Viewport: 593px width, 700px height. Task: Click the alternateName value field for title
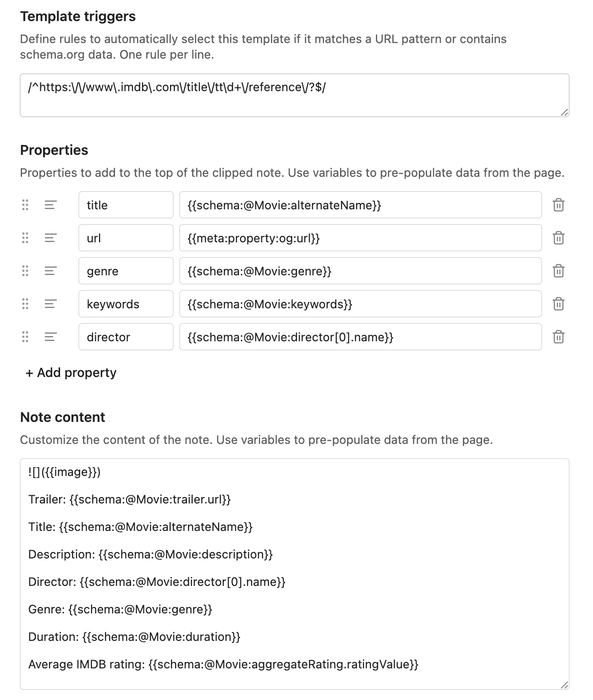tap(360, 205)
